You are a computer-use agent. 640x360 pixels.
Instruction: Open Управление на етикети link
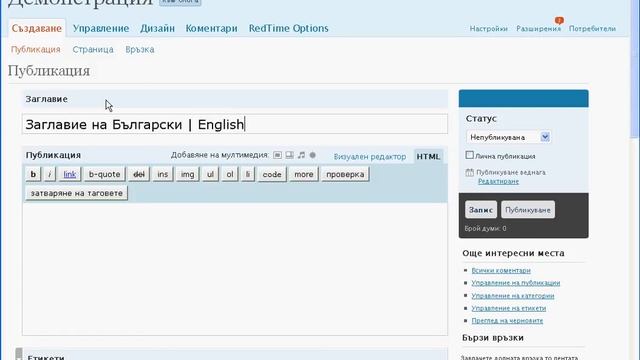coord(509,308)
